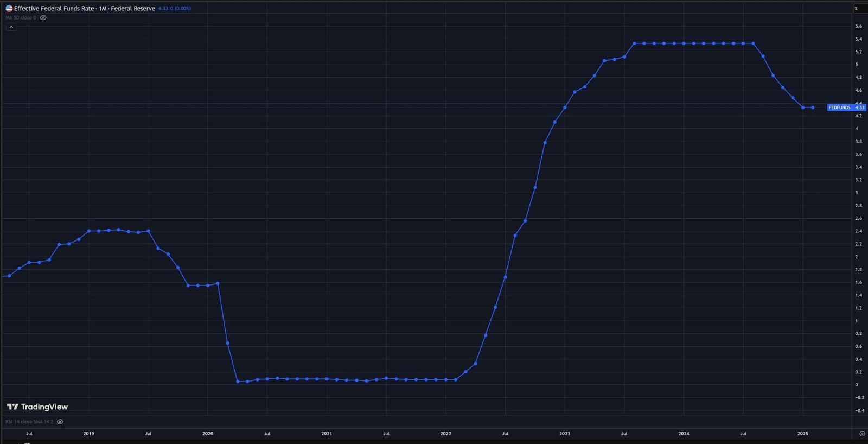This screenshot has width=868, height=444.
Task: Click the 2020 label on time axis
Action: (x=208, y=434)
